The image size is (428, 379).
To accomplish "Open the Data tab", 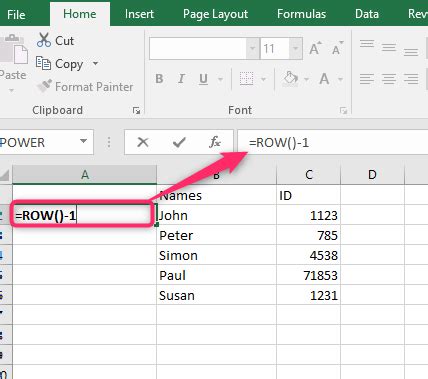I will [x=367, y=14].
